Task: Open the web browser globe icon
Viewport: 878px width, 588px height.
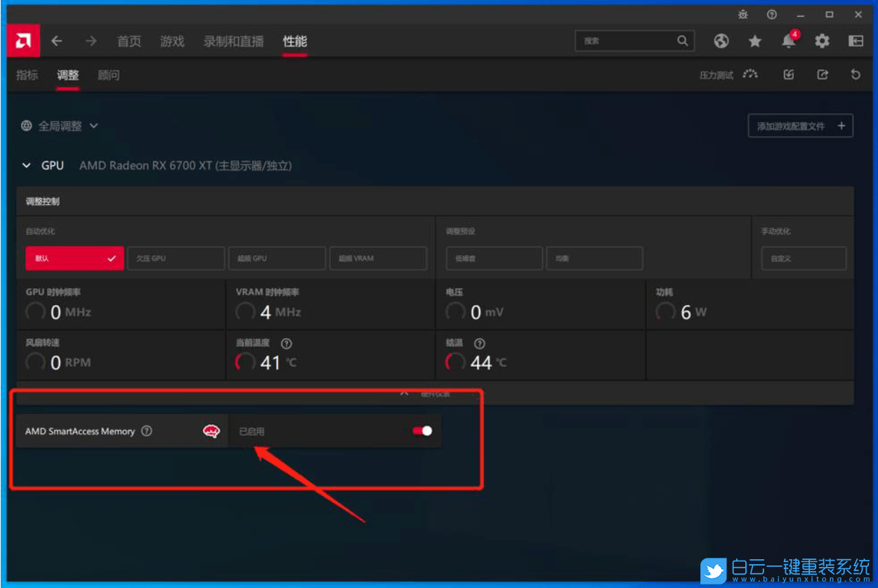Action: (721, 41)
